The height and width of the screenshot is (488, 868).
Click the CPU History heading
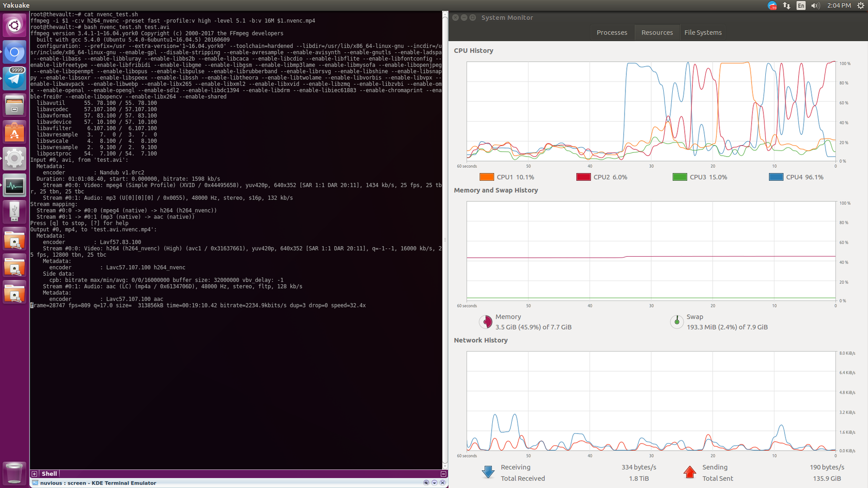pyautogui.click(x=473, y=51)
